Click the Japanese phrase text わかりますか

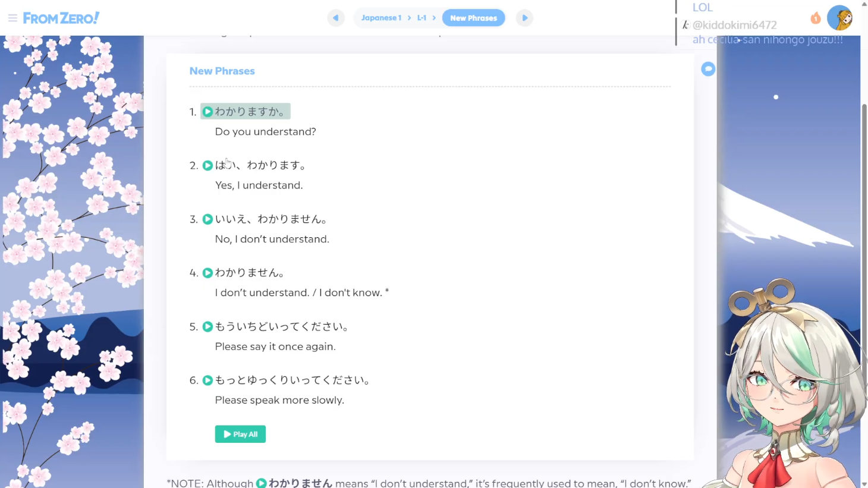click(250, 112)
